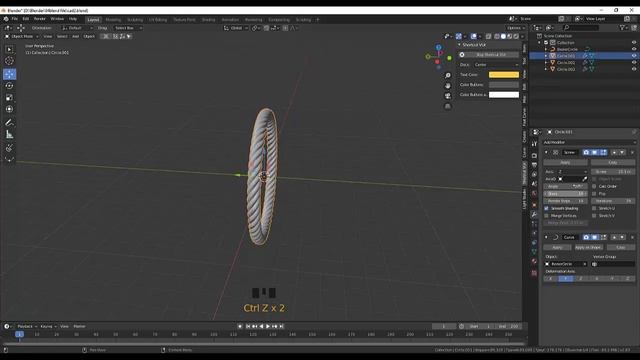
Task: Click the outliner filter funnel icon
Action: coord(622,28)
